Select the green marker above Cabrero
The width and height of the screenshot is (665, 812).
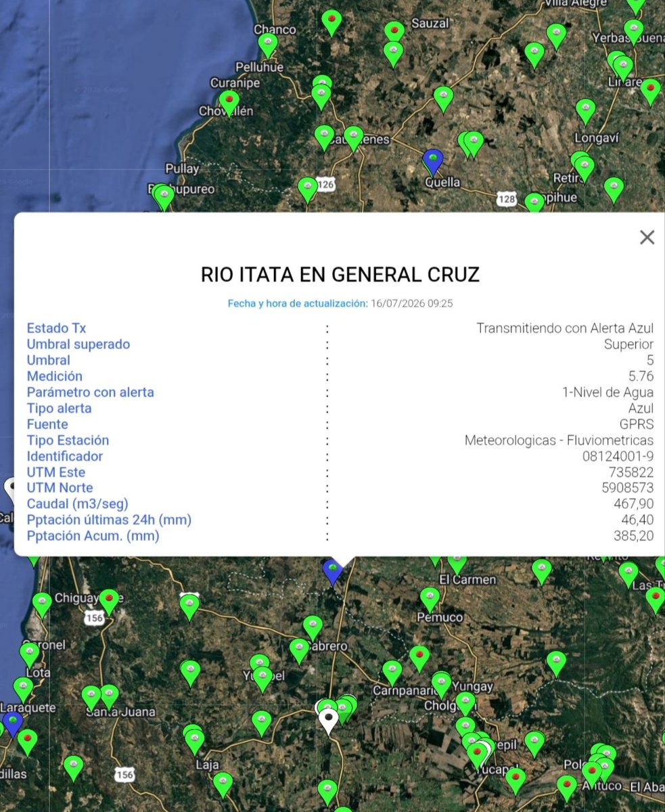(x=313, y=628)
